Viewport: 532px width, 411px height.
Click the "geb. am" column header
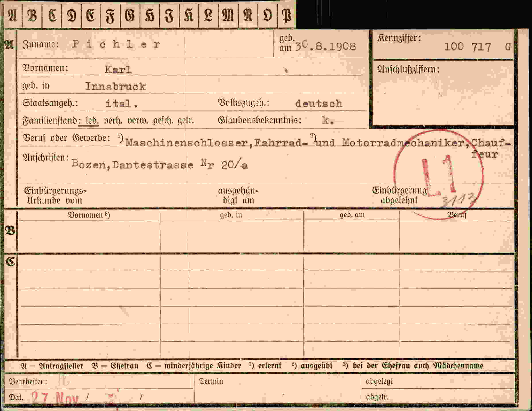click(x=352, y=215)
